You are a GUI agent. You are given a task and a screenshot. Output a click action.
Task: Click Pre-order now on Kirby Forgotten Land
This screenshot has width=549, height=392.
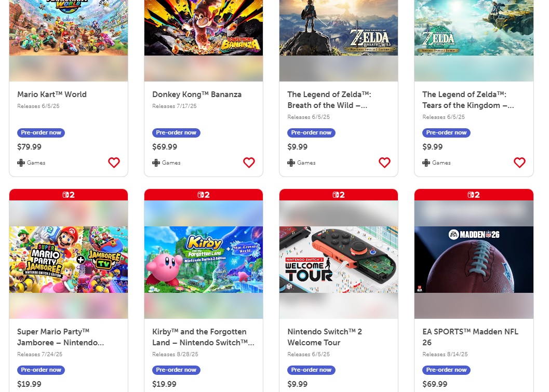[x=176, y=370]
